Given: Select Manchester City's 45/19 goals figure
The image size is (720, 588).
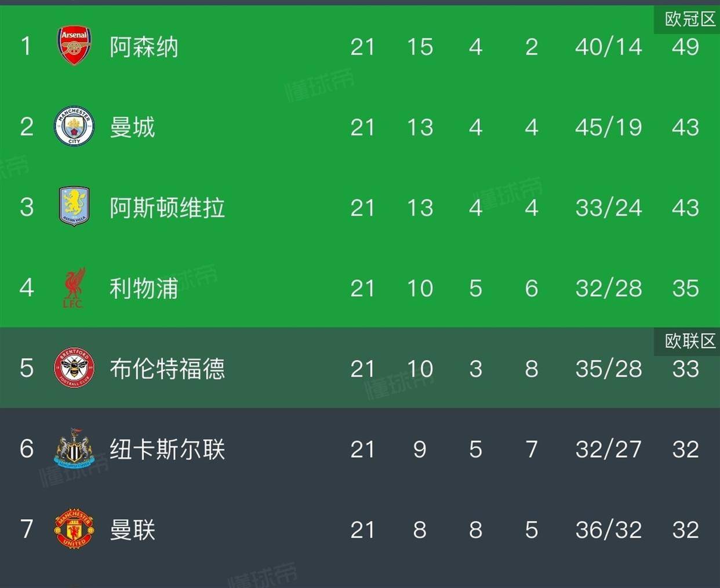Looking at the screenshot, I should pyautogui.click(x=608, y=127).
